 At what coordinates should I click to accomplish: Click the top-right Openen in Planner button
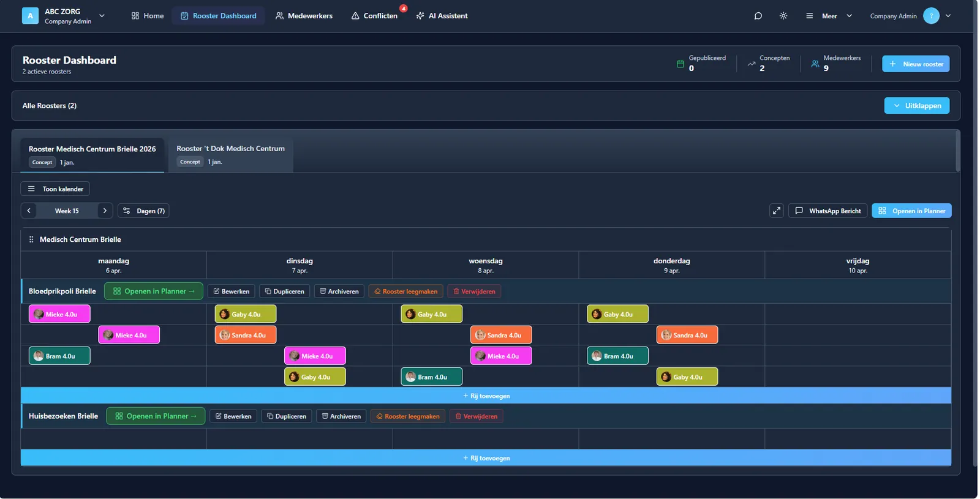tap(911, 211)
